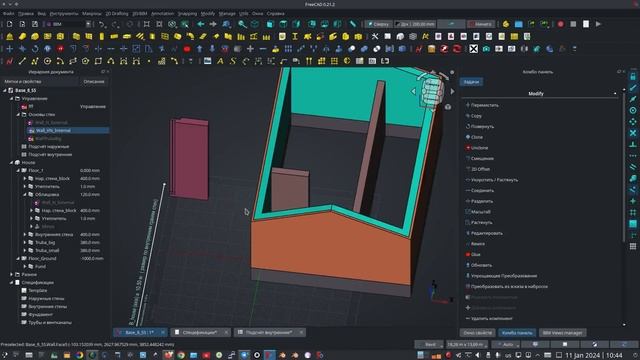Select the Draft Rotate icon
This screenshot has height=360, width=640.
coord(35,49)
